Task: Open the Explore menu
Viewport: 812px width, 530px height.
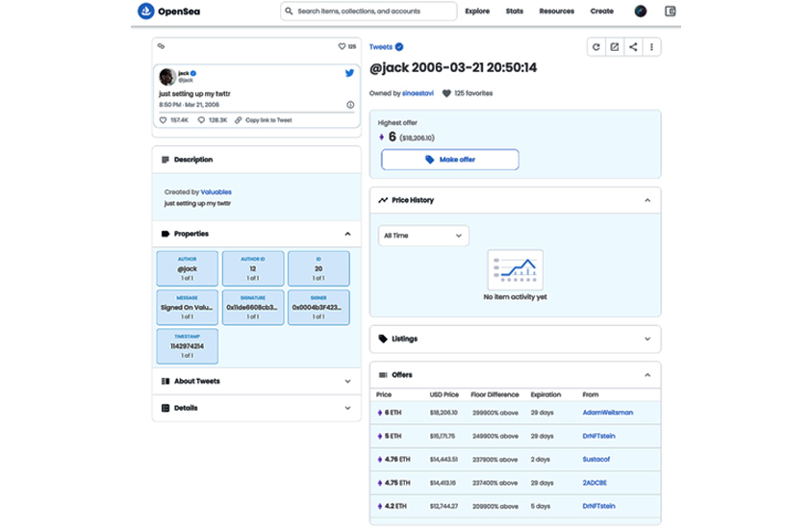Action: [x=477, y=12]
